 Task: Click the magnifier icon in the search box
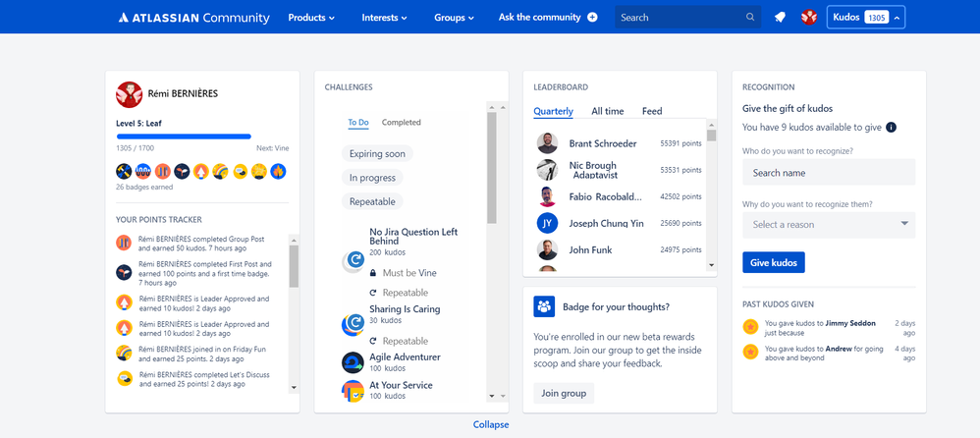(x=750, y=18)
